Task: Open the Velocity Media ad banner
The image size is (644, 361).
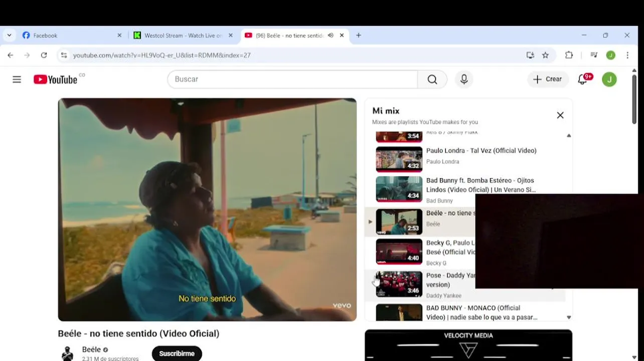Action: pyautogui.click(x=468, y=345)
